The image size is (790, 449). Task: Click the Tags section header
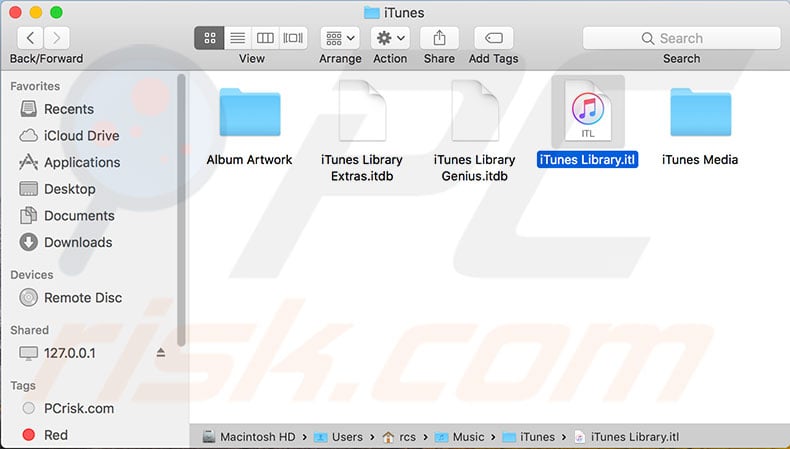tap(23, 386)
